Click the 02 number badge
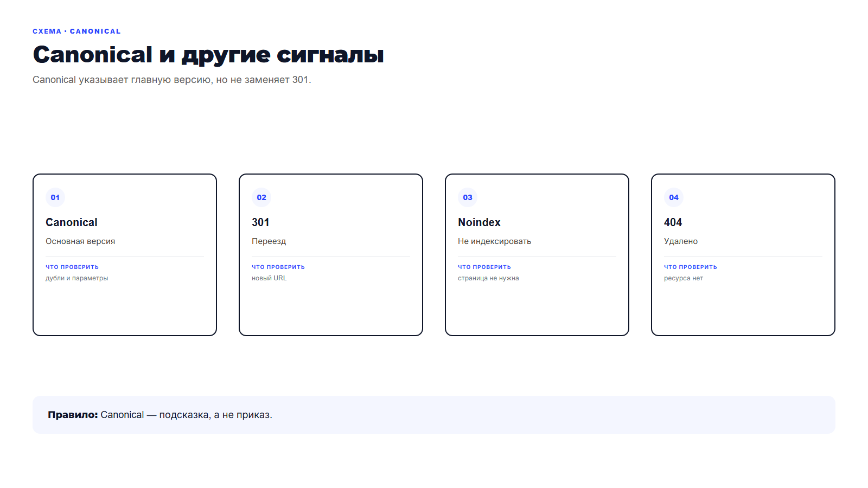This screenshot has width=868, height=488. point(261,197)
